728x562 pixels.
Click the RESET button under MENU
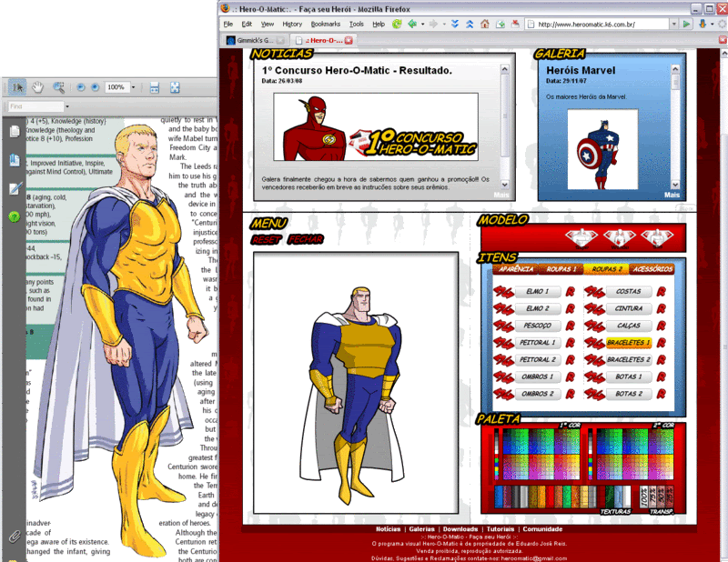click(267, 239)
